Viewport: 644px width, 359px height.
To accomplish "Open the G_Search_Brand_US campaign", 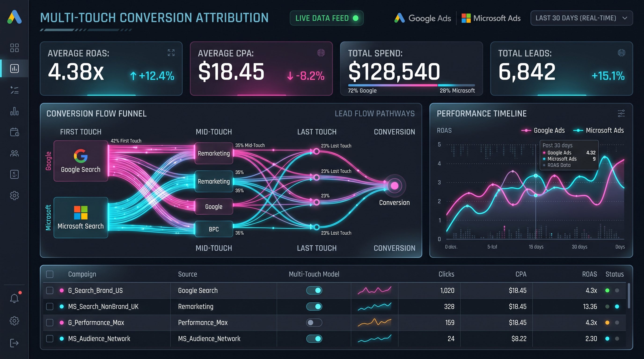I will click(95, 290).
